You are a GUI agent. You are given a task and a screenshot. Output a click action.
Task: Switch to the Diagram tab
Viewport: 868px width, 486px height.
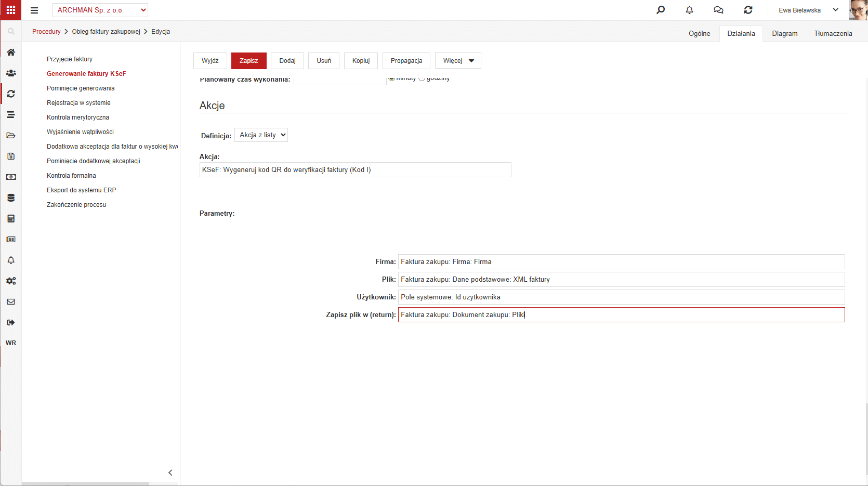784,33
